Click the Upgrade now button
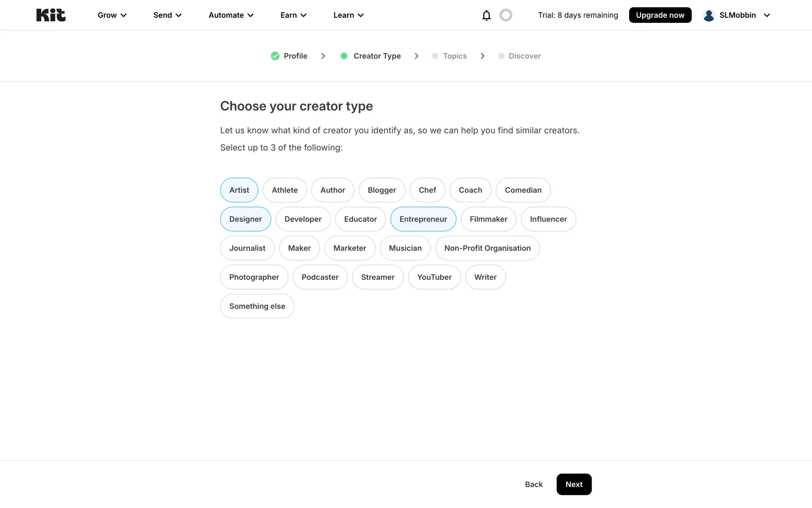Viewport: 812px width, 508px height. coord(660,15)
